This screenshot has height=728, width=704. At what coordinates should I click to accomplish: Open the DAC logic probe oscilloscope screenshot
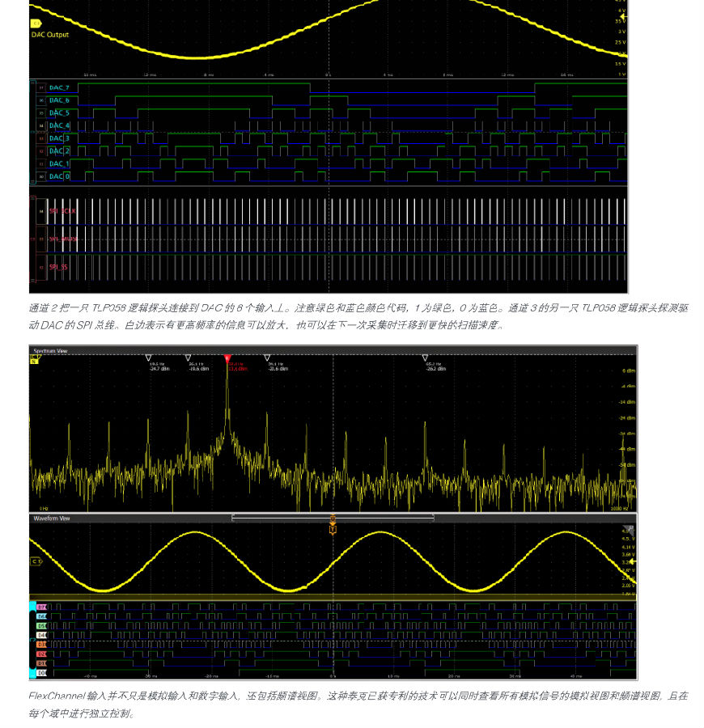tap(329, 146)
